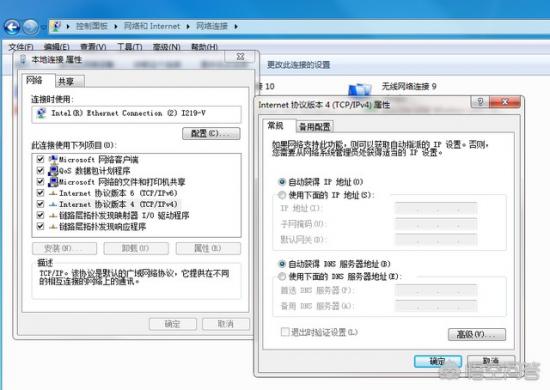Click the 文件和打印机共享 item icon
This screenshot has width=550, height=390.
click(53, 182)
